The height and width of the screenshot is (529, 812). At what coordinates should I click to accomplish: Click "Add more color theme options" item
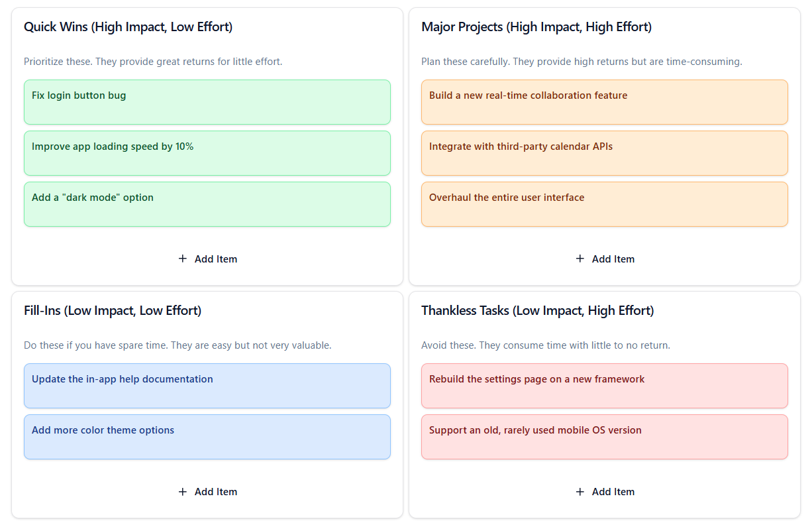pos(207,437)
